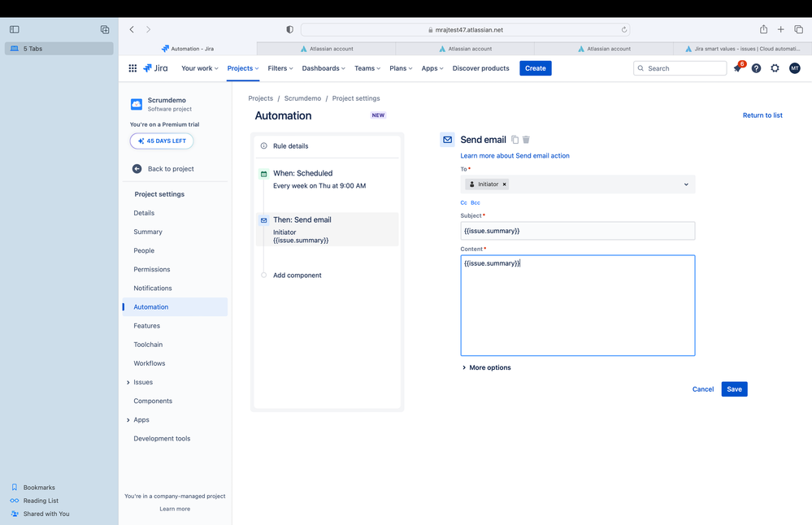Focus the Jira Search box
812x525 pixels.
pyautogui.click(x=680, y=68)
